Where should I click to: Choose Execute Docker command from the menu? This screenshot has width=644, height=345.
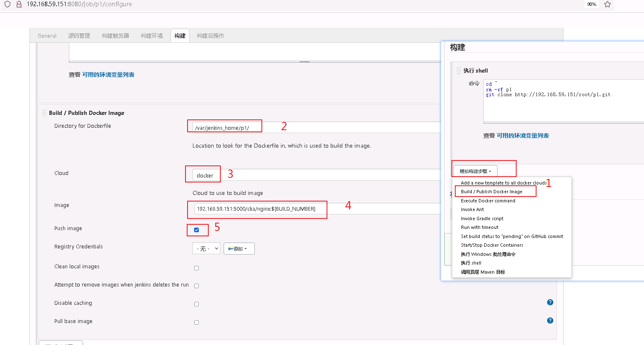point(488,201)
